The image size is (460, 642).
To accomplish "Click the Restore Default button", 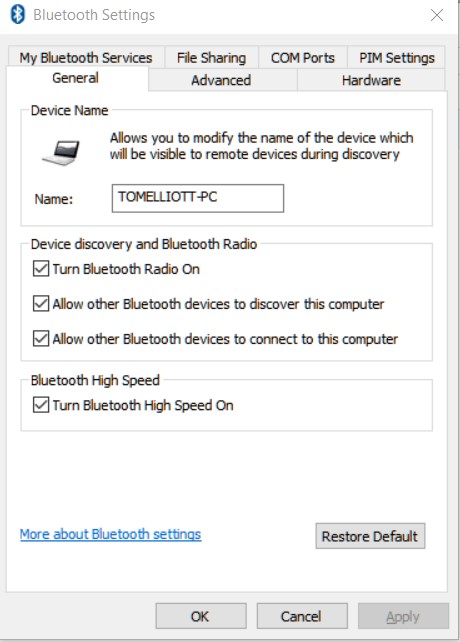I will coord(370,536).
